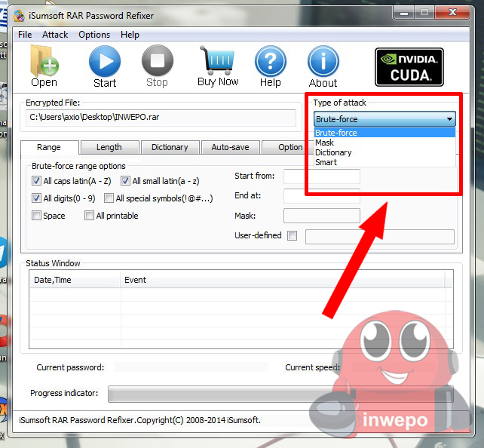Switch to the Length tab
Image resolution: width=484 pixels, height=448 pixels.
coord(109,147)
